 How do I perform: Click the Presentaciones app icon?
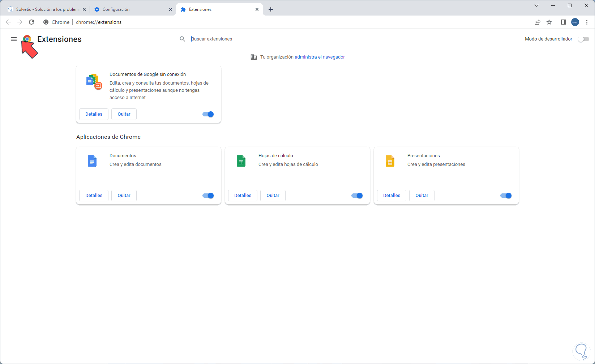click(x=390, y=161)
